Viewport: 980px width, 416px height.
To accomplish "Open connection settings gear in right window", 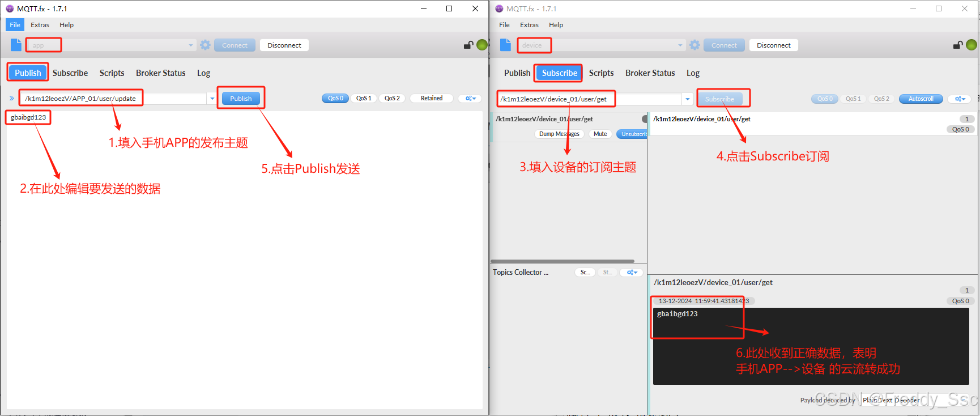I will click(x=694, y=45).
